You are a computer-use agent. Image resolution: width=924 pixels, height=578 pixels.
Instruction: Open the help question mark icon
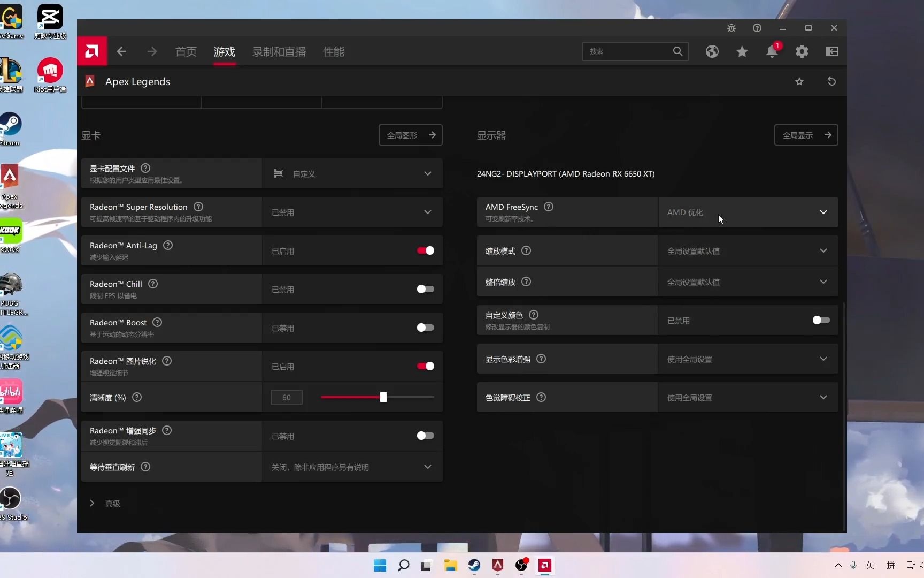coord(757,28)
